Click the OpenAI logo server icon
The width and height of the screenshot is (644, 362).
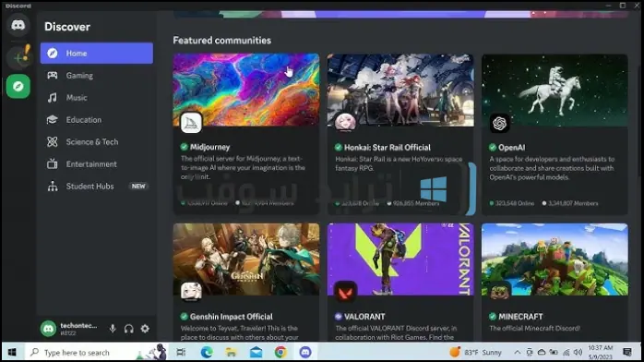point(500,123)
